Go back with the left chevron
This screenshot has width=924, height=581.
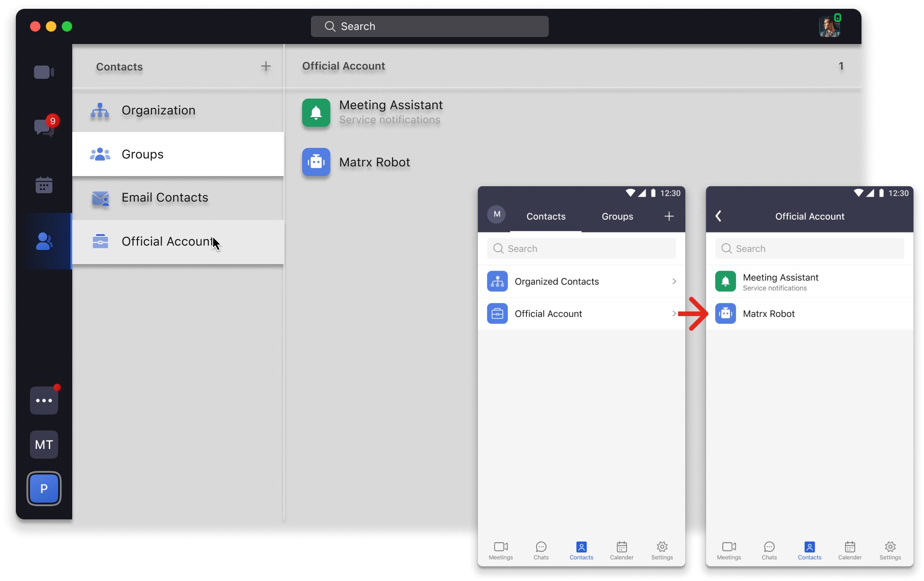718,216
